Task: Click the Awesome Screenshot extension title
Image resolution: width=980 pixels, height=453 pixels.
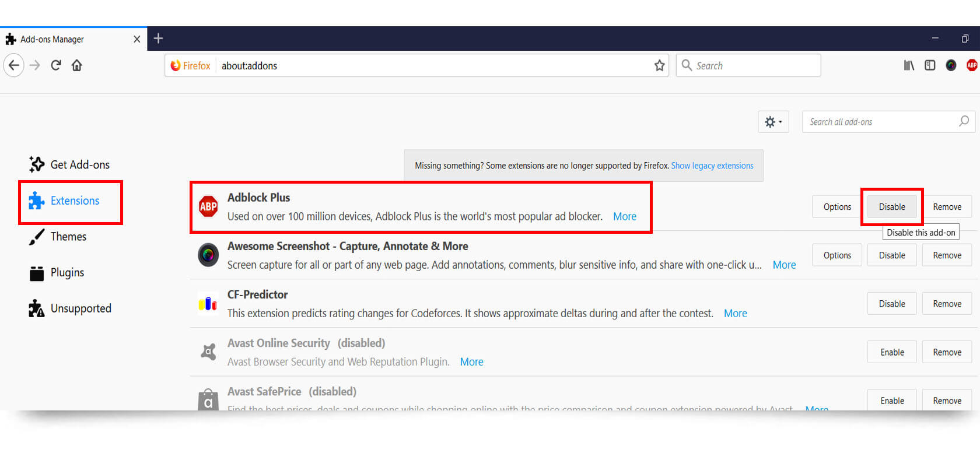Action: point(348,246)
